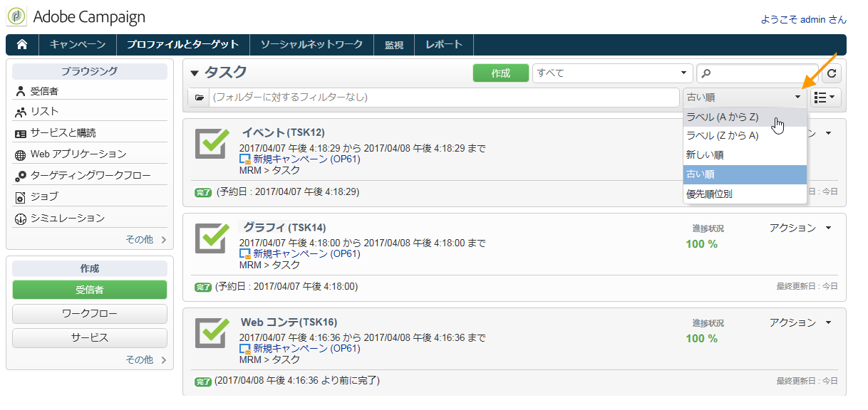Select ラベル (A から Z) sort option
This screenshot has width=868, height=410.
click(745, 117)
